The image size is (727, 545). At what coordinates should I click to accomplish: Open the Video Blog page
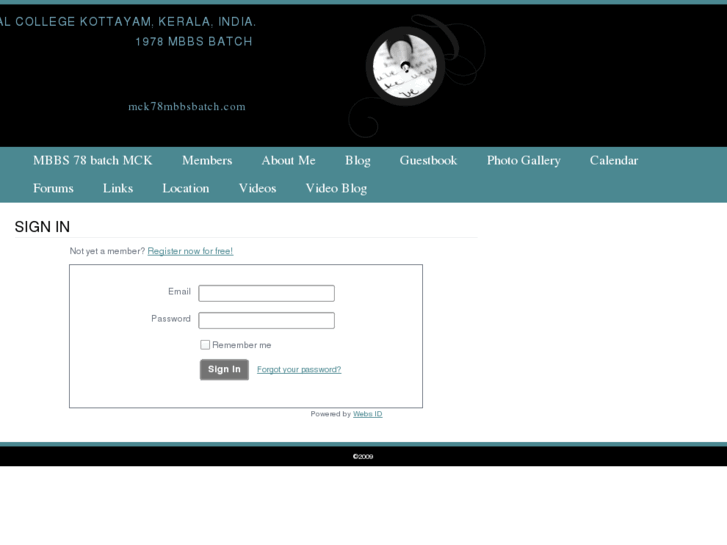click(x=336, y=189)
